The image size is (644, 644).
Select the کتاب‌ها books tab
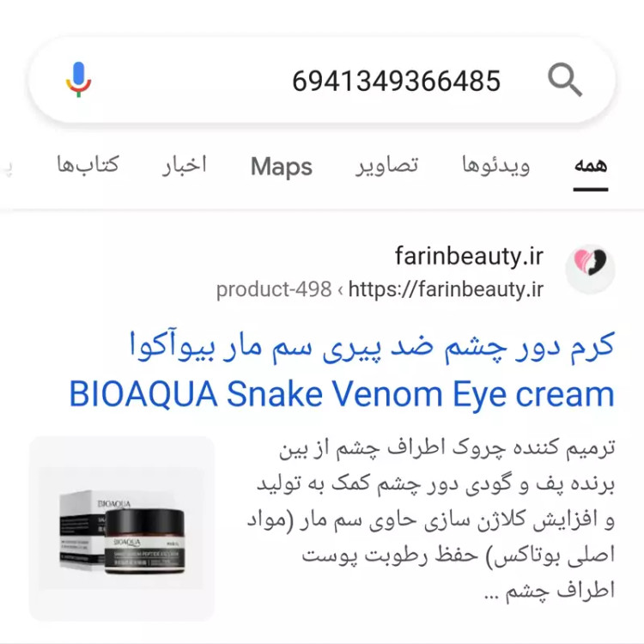pyautogui.click(x=88, y=165)
